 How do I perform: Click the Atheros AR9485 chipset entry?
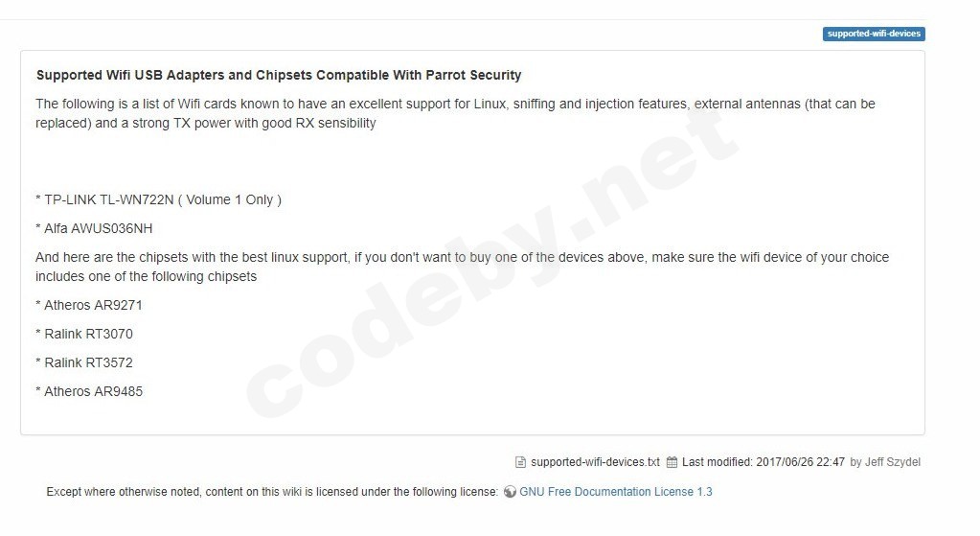point(89,391)
